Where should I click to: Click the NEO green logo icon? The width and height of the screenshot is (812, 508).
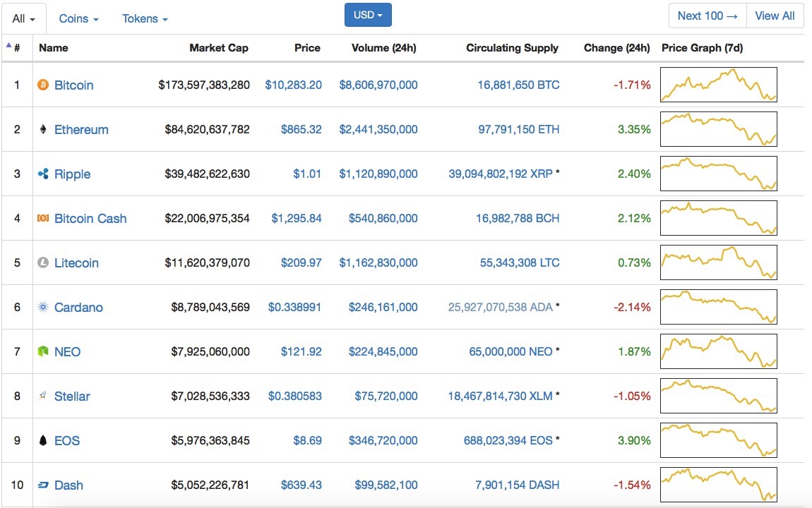click(x=43, y=351)
